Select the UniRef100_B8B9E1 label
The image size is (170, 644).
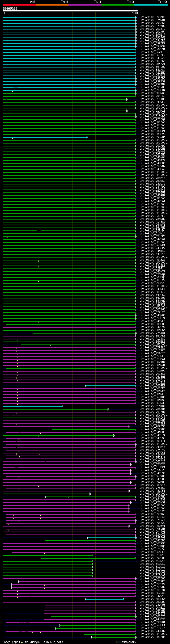(x=152, y=385)
